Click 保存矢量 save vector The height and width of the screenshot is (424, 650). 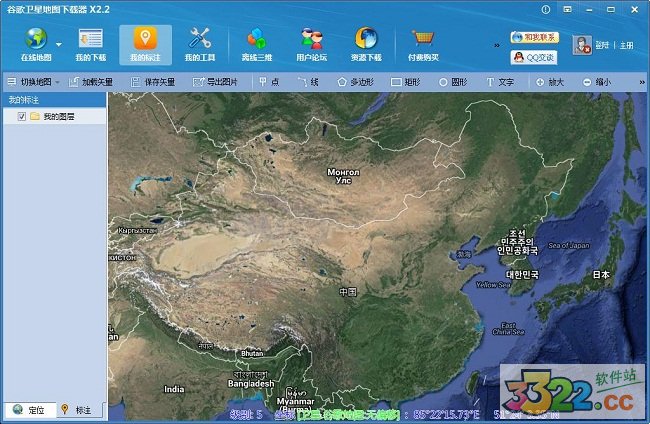(x=153, y=82)
